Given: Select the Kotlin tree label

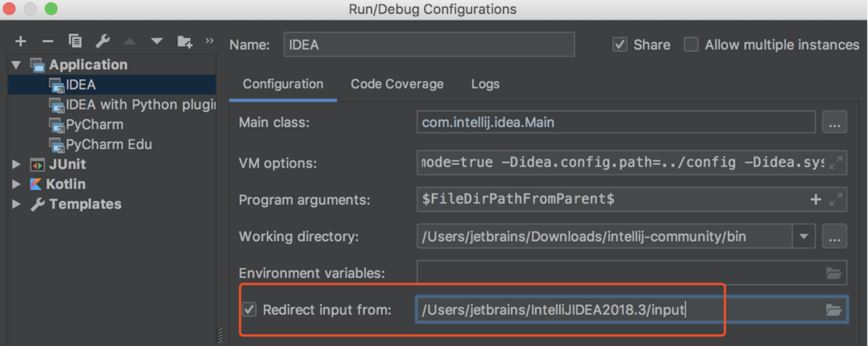Looking at the screenshot, I should (66, 185).
